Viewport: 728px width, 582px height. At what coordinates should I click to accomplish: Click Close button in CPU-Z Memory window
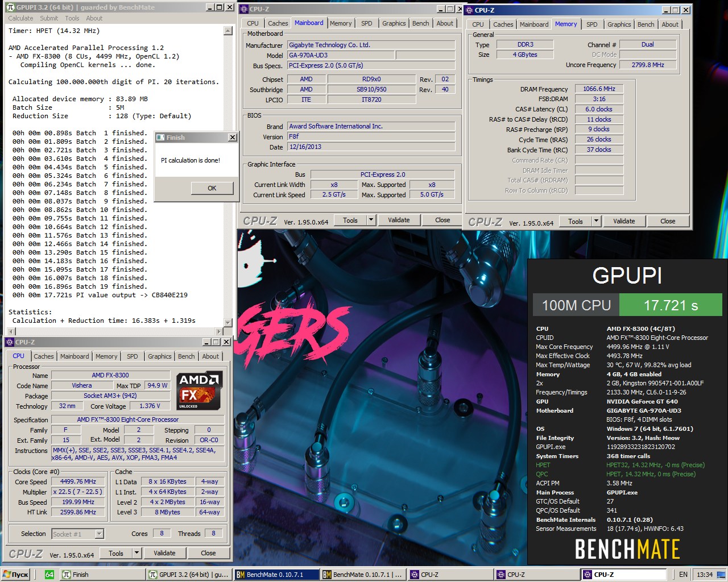pyautogui.click(x=668, y=221)
